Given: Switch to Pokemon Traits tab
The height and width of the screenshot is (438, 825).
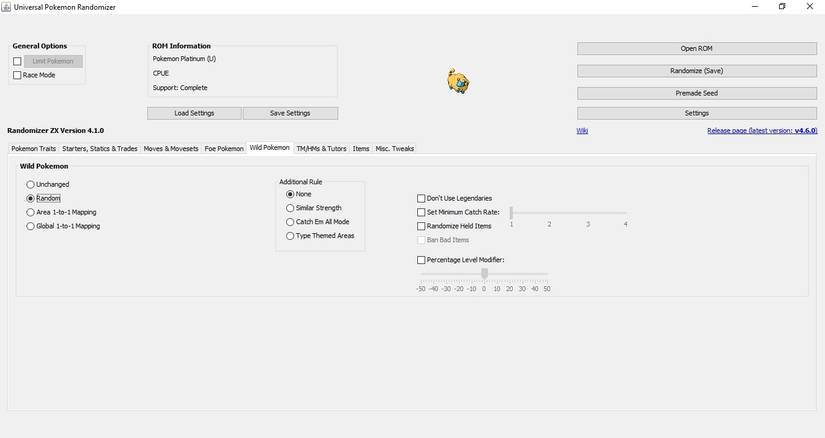Looking at the screenshot, I should (34, 148).
